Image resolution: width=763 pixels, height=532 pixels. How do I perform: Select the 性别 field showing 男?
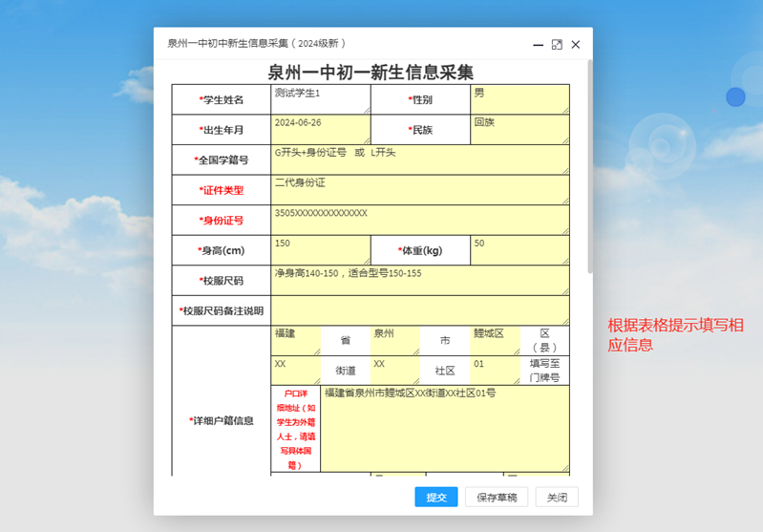click(x=519, y=99)
